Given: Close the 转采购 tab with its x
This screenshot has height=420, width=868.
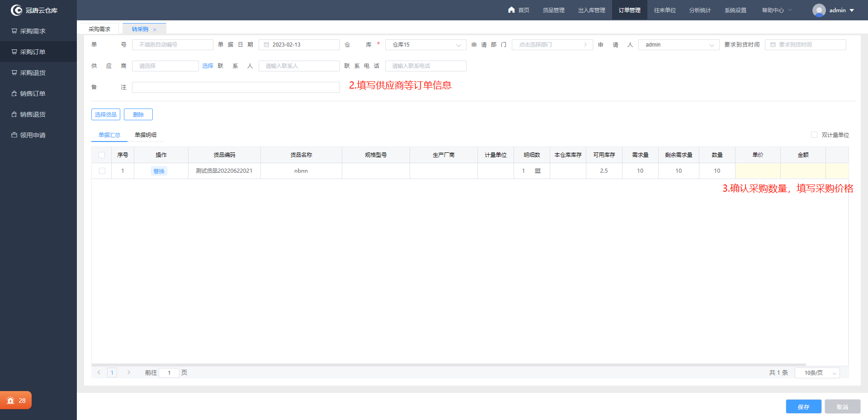Looking at the screenshot, I should (155, 30).
